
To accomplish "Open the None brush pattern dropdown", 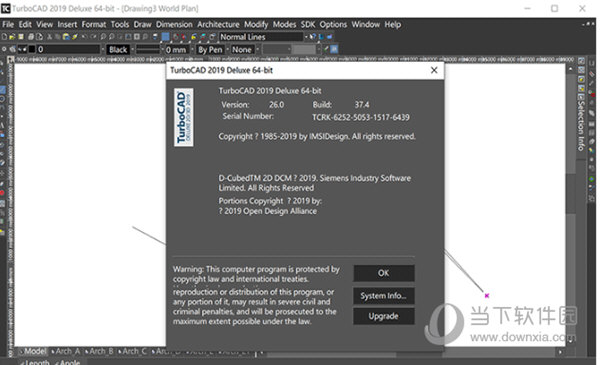I will pyautogui.click(x=258, y=49).
